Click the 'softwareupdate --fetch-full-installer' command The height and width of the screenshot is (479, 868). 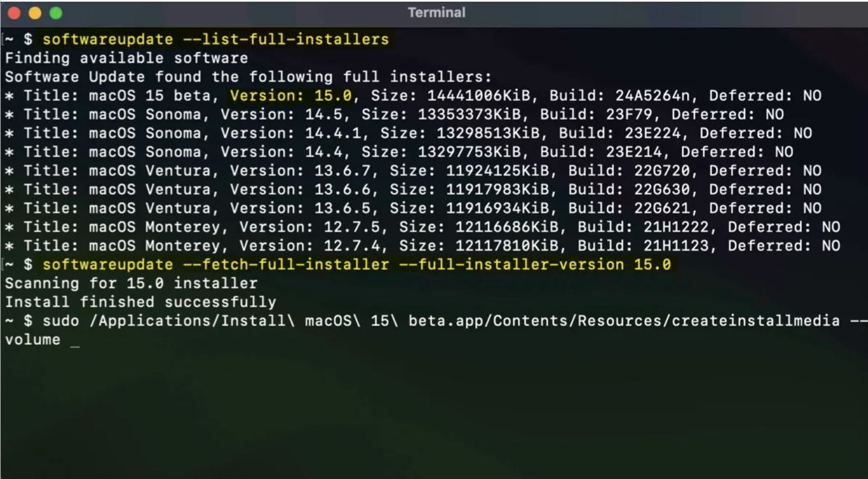click(216, 264)
